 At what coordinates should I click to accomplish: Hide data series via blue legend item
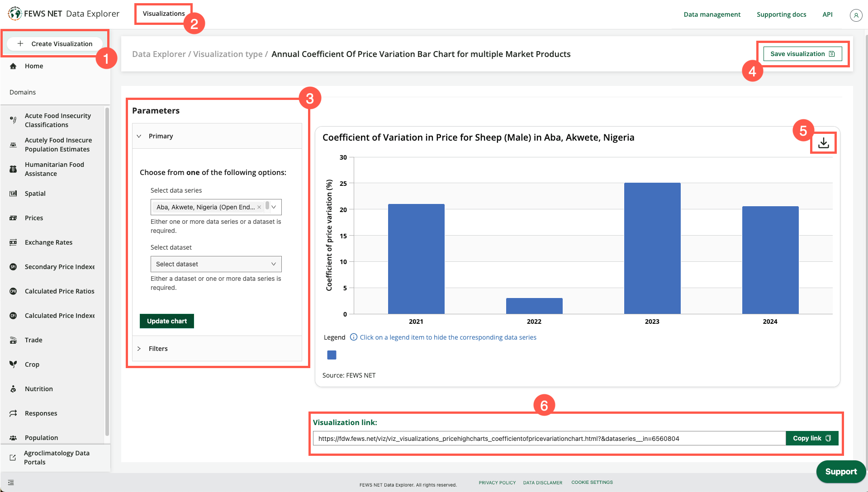(331, 355)
